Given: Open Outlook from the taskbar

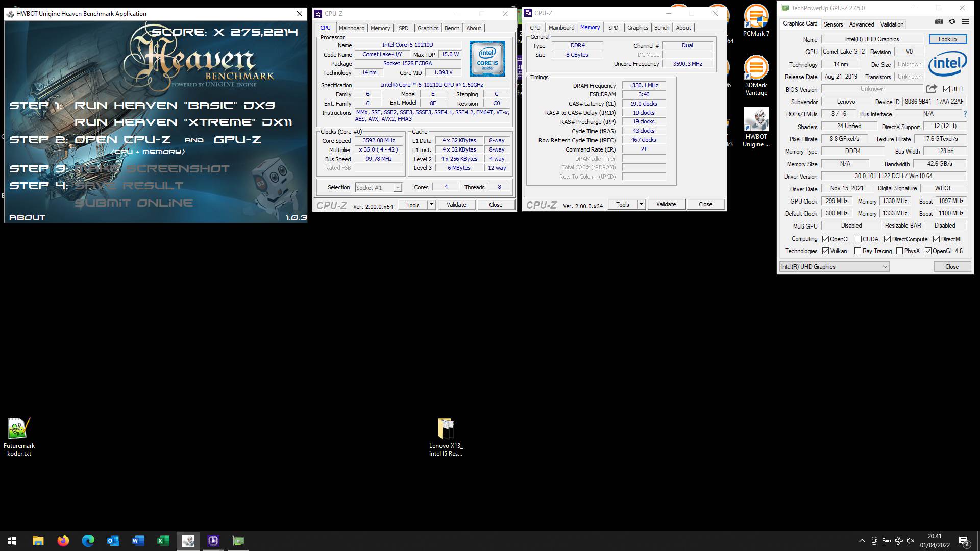Looking at the screenshot, I should click(x=113, y=541).
